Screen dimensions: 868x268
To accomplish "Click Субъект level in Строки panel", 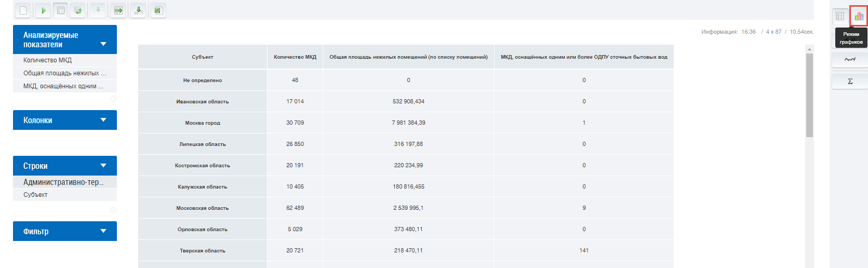I will coord(65,195).
